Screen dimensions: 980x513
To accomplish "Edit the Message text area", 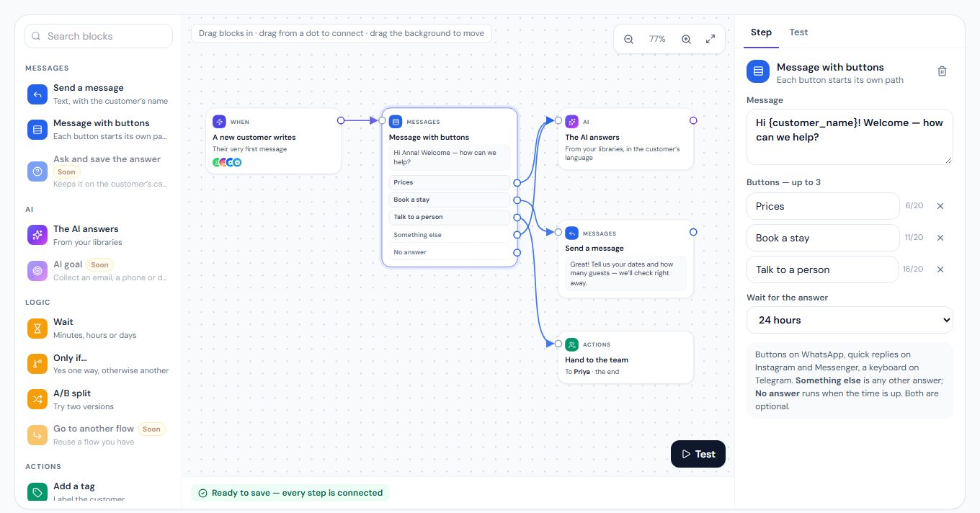I will (x=850, y=137).
